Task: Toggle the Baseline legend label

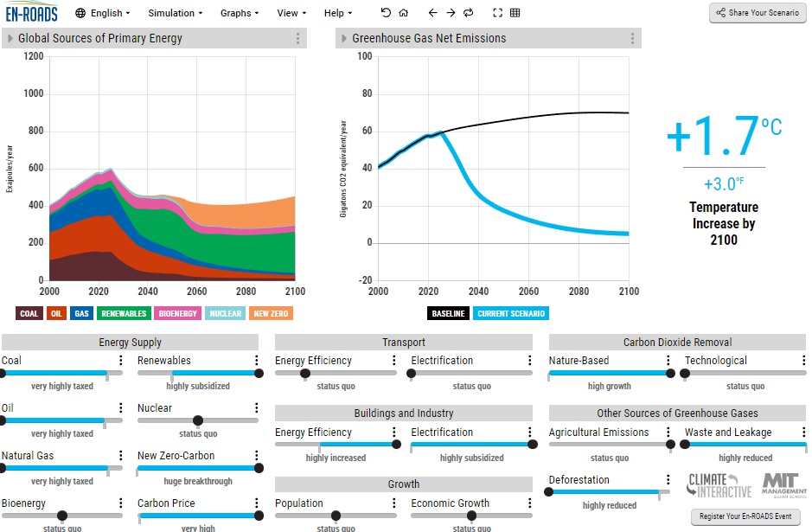Action: point(448,313)
